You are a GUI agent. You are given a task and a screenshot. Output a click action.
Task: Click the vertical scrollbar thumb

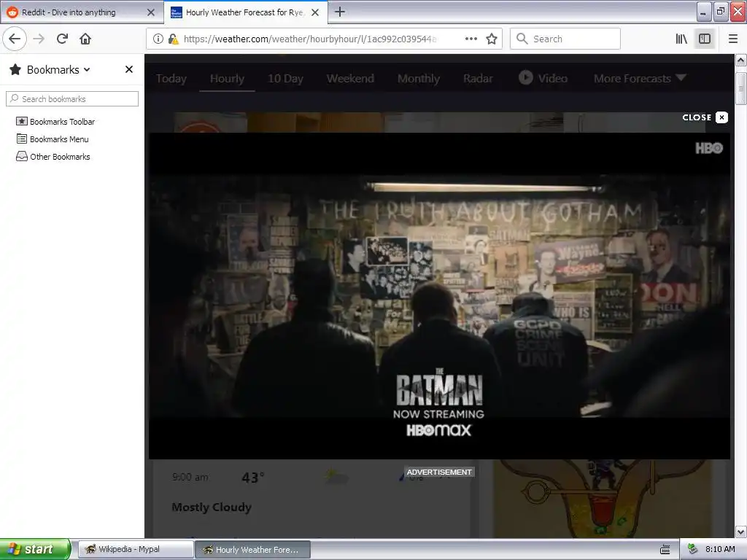tap(741, 88)
